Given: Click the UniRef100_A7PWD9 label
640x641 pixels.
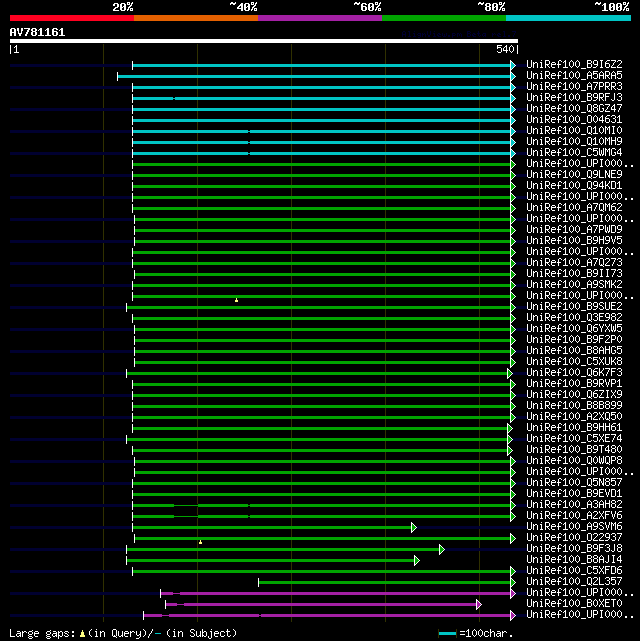Looking at the screenshot, I should click(x=574, y=230).
